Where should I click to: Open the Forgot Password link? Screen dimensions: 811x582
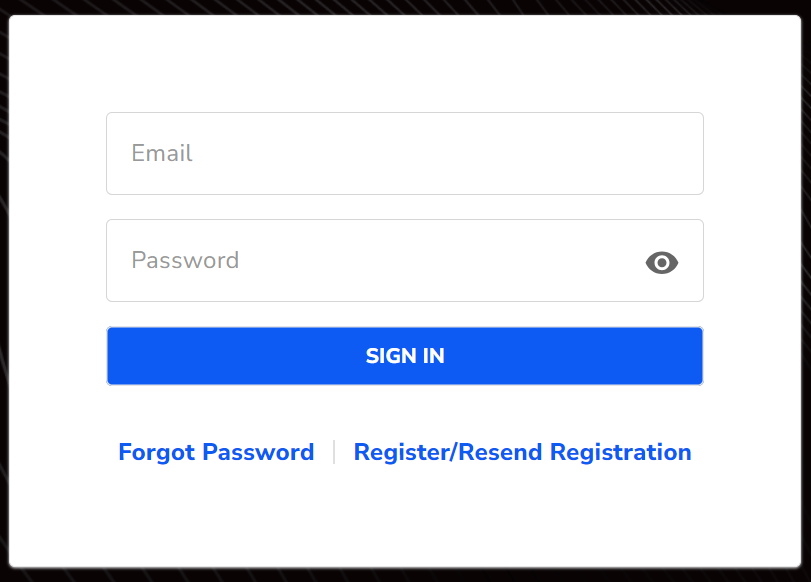216,452
